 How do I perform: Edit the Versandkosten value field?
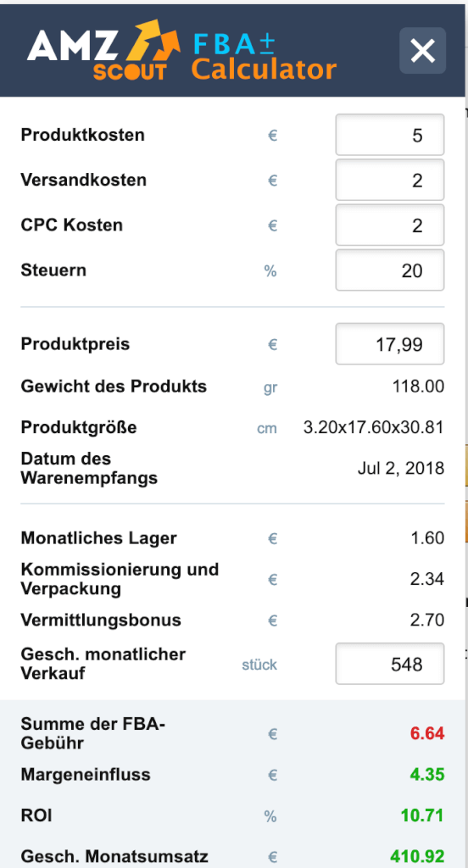coord(390,180)
